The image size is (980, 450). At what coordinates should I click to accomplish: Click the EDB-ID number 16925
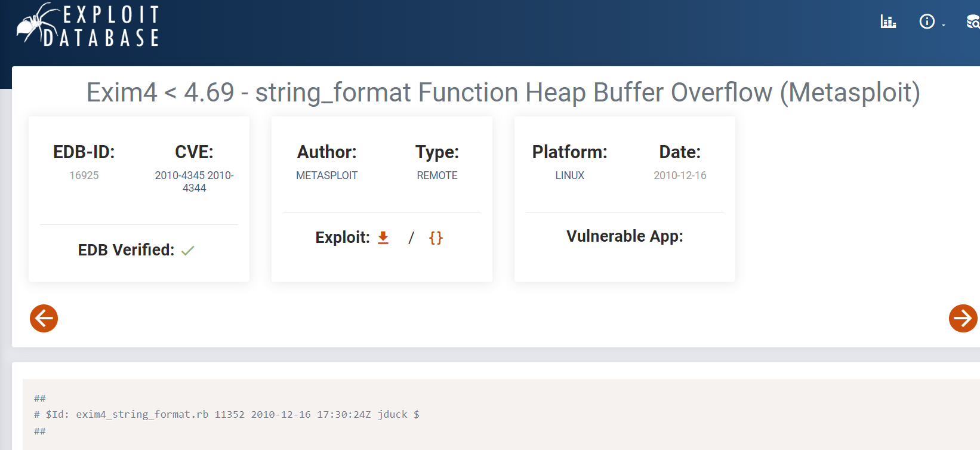pyautogui.click(x=84, y=175)
